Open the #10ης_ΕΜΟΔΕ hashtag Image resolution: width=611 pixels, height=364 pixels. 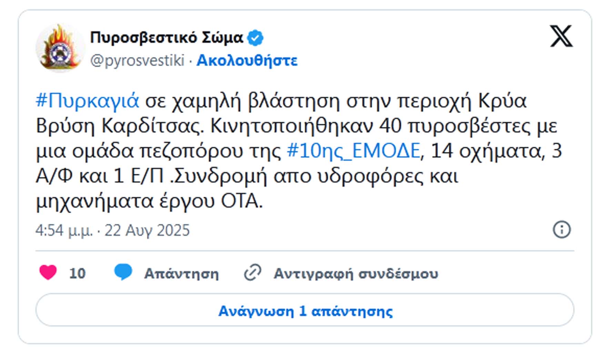pos(353,151)
